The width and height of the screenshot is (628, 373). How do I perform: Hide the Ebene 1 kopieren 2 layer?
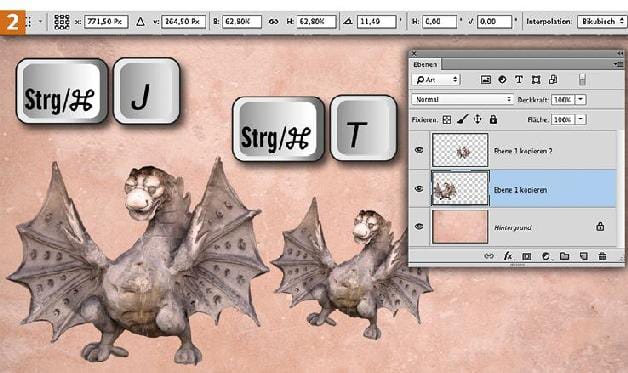pyautogui.click(x=419, y=150)
